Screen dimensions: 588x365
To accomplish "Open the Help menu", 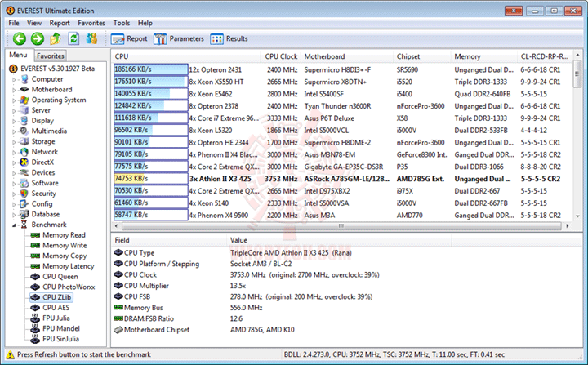I will [145, 23].
